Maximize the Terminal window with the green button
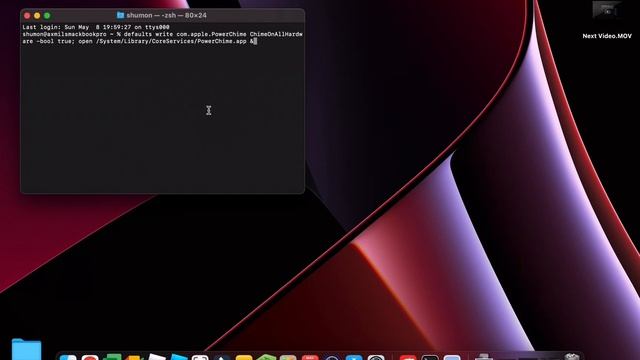Image resolution: width=640 pixels, height=360 pixels. pyautogui.click(x=47, y=16)
